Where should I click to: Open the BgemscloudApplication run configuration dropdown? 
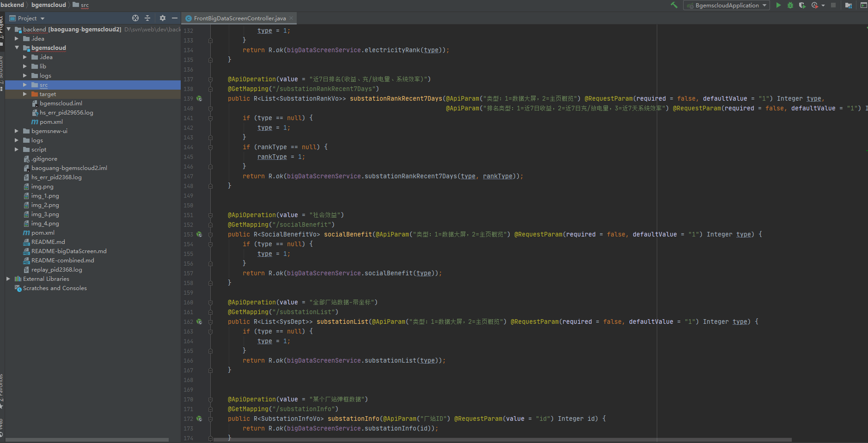click(727, 5)
